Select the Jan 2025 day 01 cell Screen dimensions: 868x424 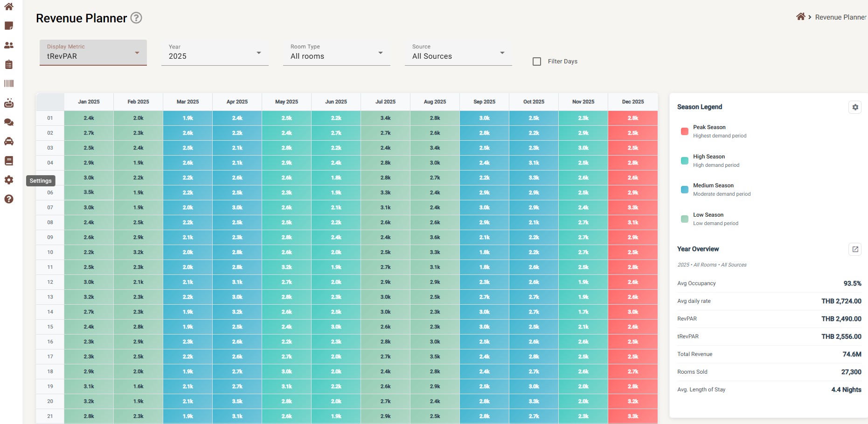[89, 118]
